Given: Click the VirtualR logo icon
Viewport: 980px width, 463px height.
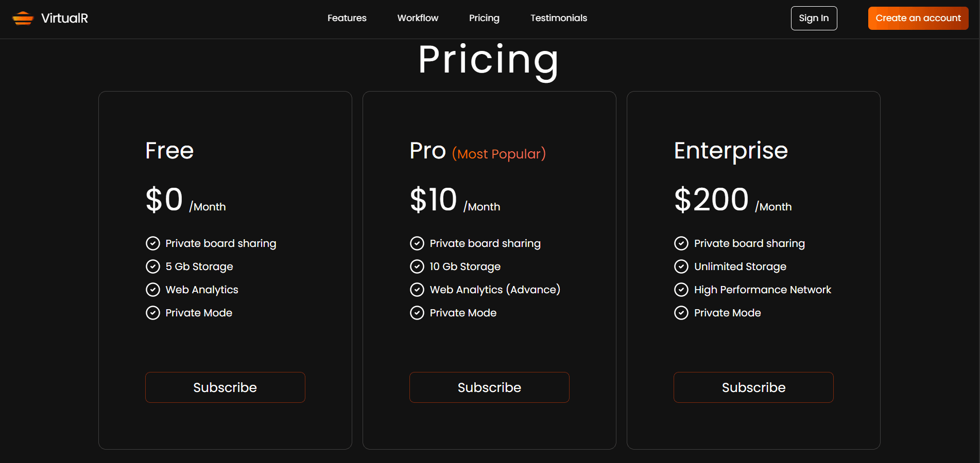Looking at the screenshot, I should click(23, 18).
